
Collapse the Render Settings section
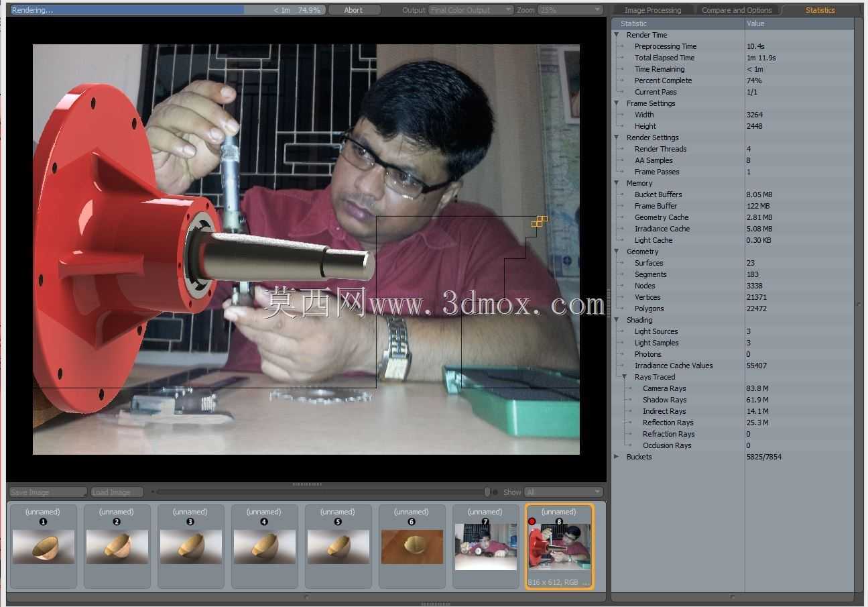617,137
